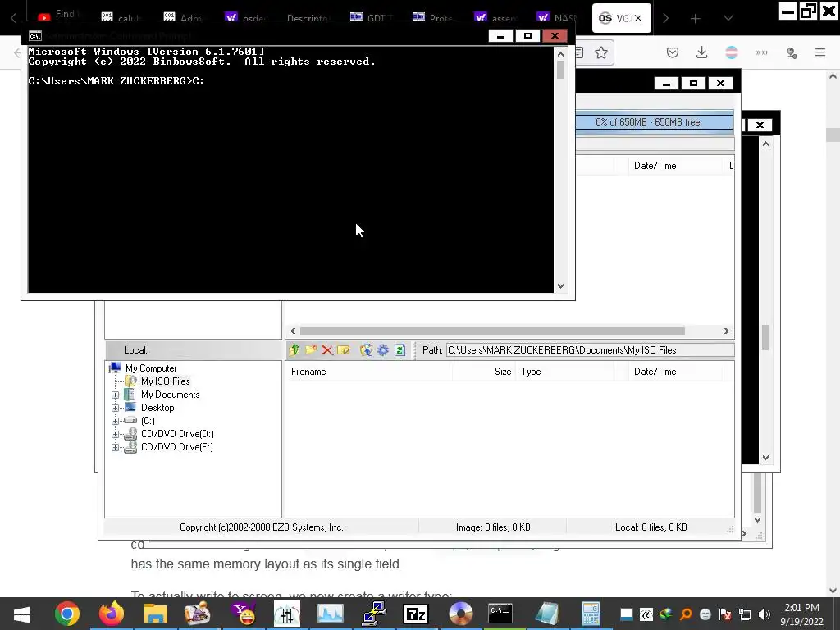
Task: Select Desktop in the Local tree
Action: pyautogui.click(x=157, y=407)
